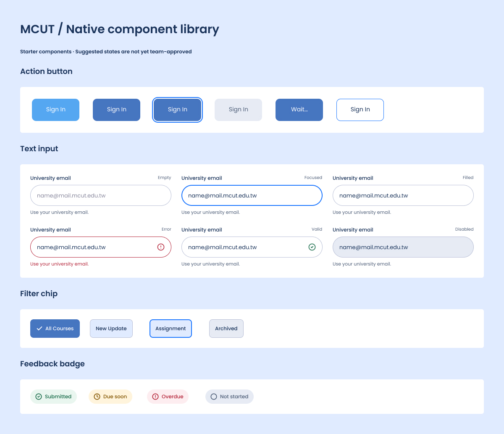Click the 'Disabled' state label
Image resolution: width=504 pixels, height=434 pixels.
click(465, 229)
